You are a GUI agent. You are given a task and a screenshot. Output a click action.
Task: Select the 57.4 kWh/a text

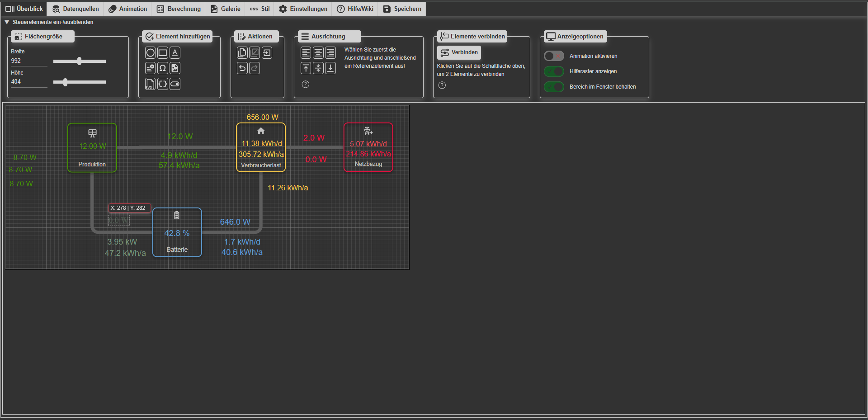179,165
